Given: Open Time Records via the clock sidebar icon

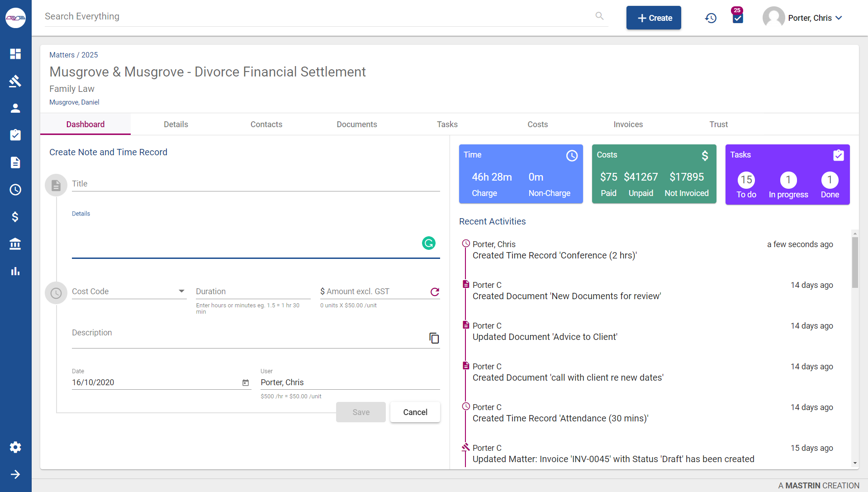Looking at the screenshot, I should pyautogui.click(x=15, y=190).
